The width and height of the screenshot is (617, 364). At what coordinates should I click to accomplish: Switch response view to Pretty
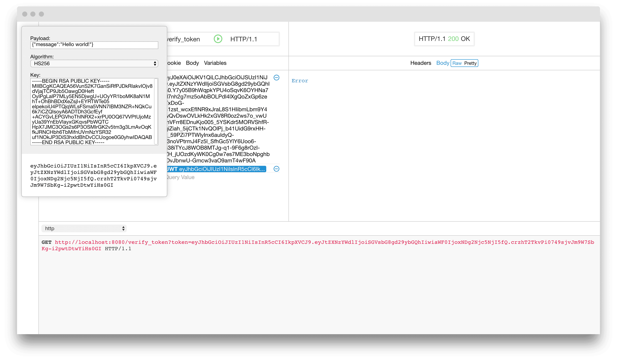pyautogui.click(x=470, y=63)
